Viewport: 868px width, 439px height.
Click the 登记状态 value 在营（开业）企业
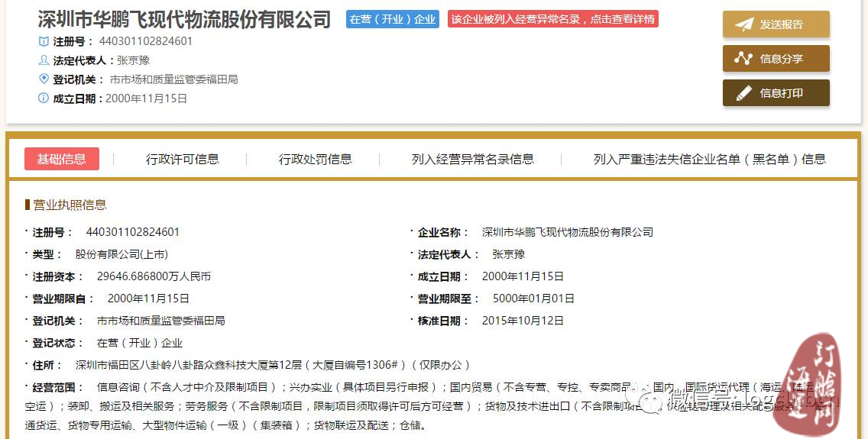coord(140,343)
